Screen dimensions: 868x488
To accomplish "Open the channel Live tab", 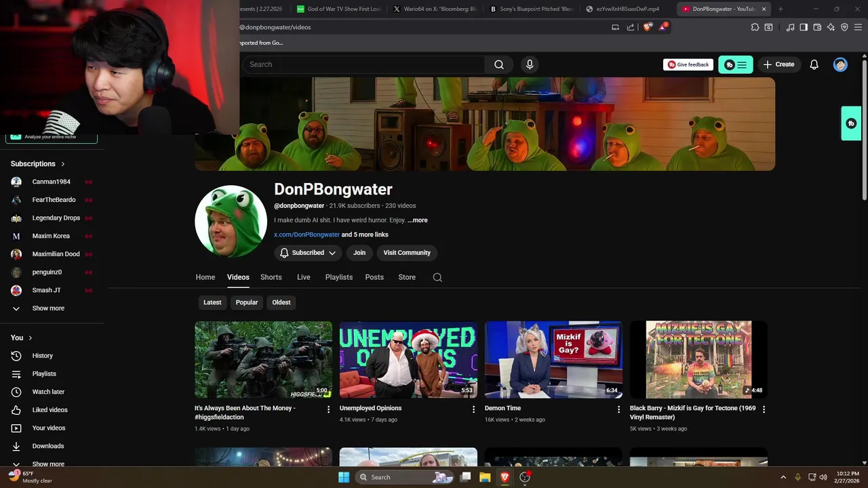I will [304, 277].
